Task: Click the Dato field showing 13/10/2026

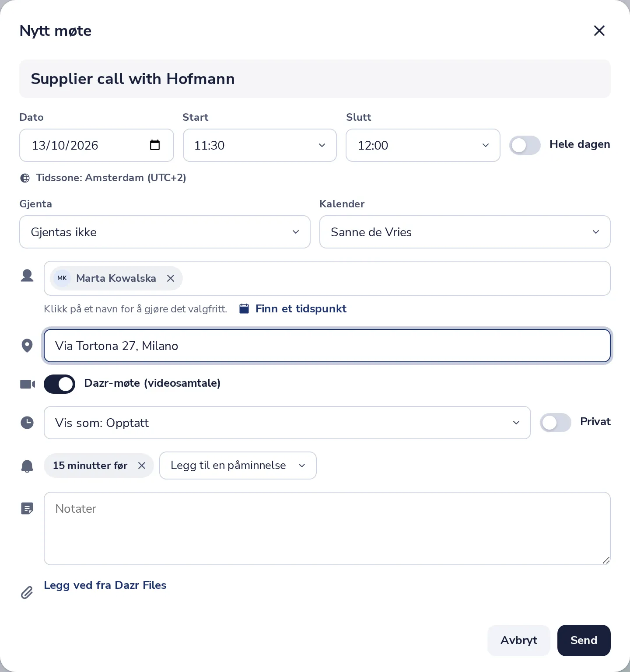Action: pos(97,145)
